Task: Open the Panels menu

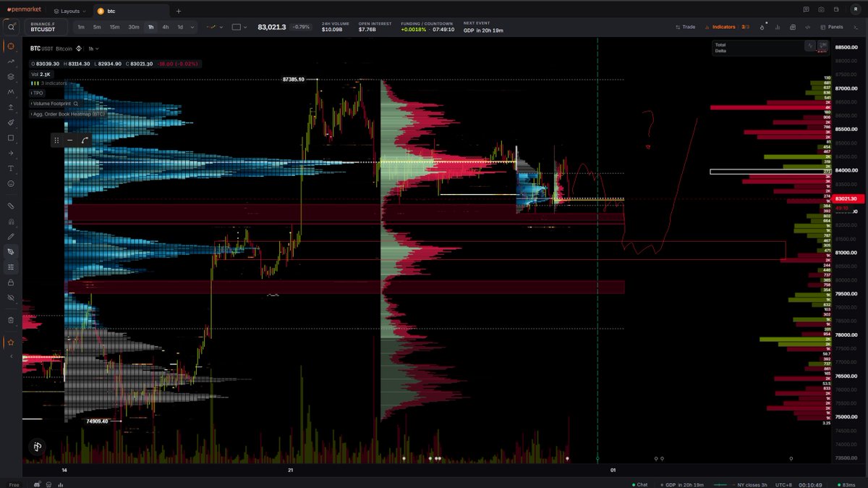Action: tap(832, 27)
